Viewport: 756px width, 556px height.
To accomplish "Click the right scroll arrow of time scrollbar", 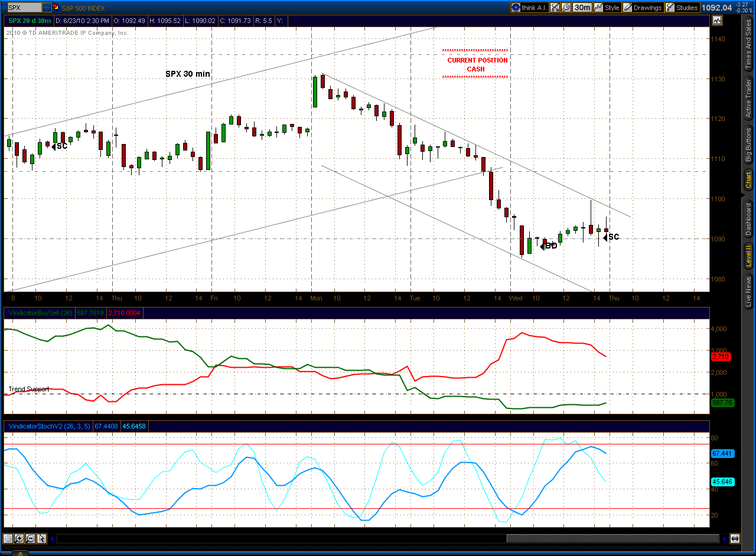I will [x=725, y=538].
